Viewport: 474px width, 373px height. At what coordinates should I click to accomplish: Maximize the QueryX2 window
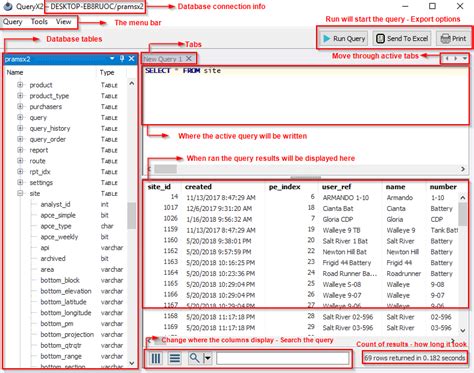coord(432,6)
